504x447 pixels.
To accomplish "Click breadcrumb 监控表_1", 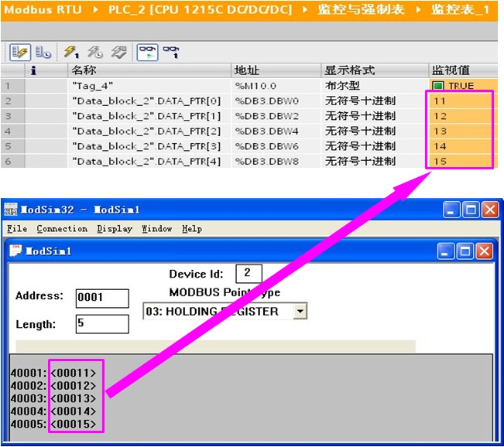I will coord(461,9).
